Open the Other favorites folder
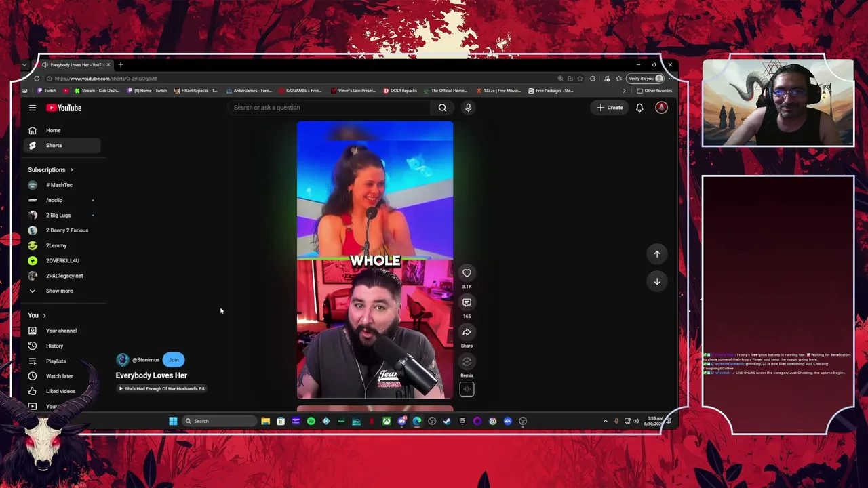The image size is (868, 488). pyautogui.click(x=654, y=91)
